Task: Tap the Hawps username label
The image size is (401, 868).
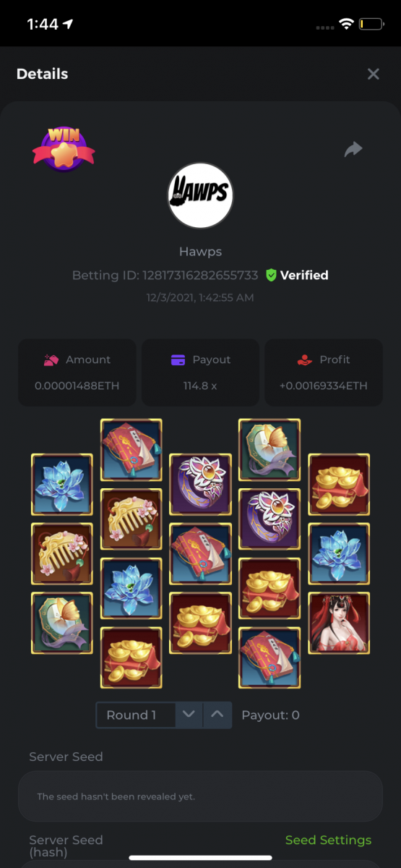Action: tap(200, 252)
